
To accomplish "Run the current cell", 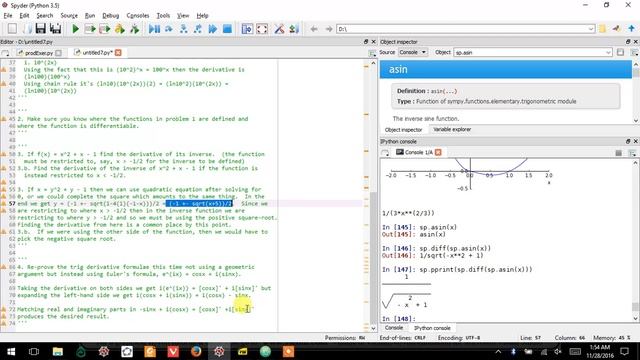I will [x=90, y=29].
